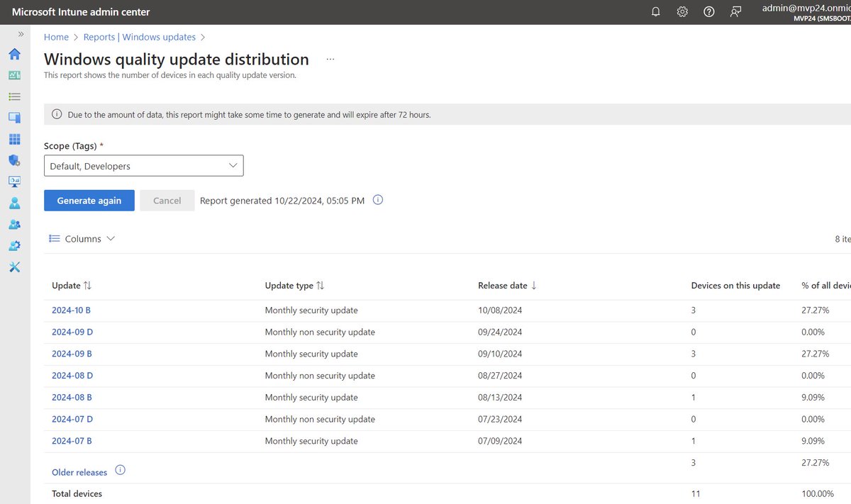Click the Devices on this update column header
Image resolution: width=851 pixels, height=504 pixels.
tap(735, 286)
